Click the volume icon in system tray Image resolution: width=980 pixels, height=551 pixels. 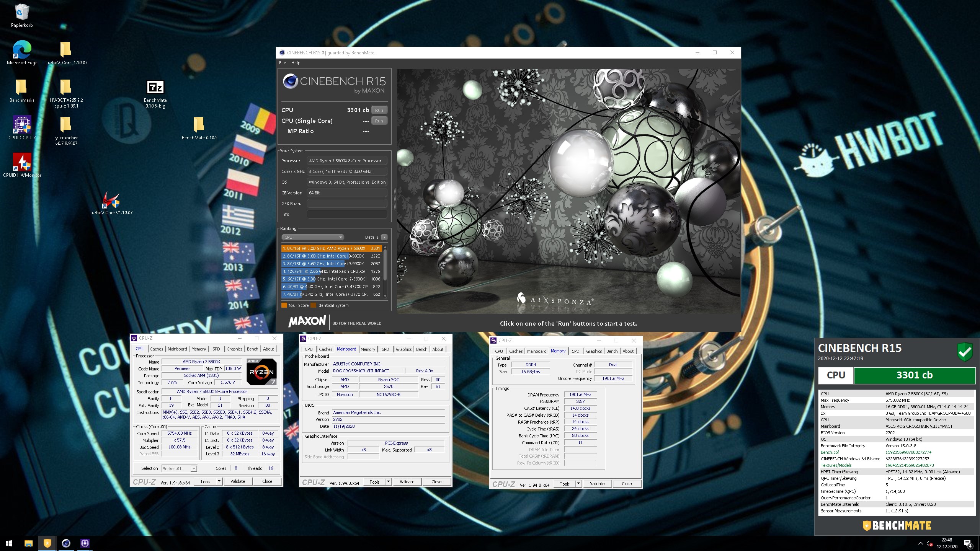(929, 543)
